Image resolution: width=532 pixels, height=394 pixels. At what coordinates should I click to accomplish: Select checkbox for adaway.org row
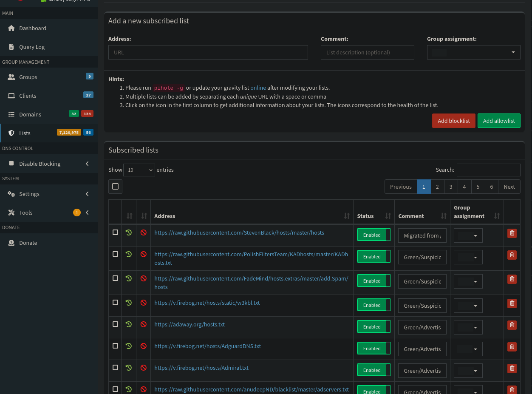[x=115, y=324]
